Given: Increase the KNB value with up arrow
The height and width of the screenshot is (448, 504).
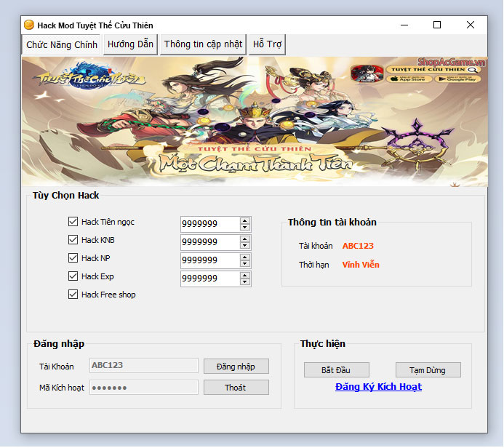Looking at the screenshot, I should [x=245, y=239].
